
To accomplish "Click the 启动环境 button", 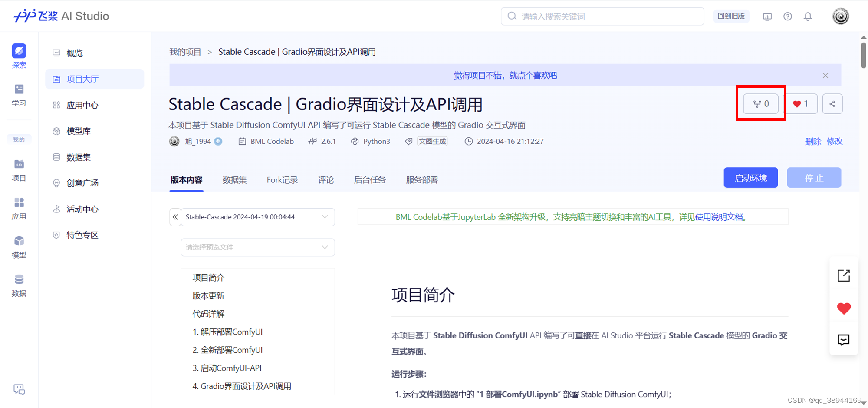I will (751, 178).
